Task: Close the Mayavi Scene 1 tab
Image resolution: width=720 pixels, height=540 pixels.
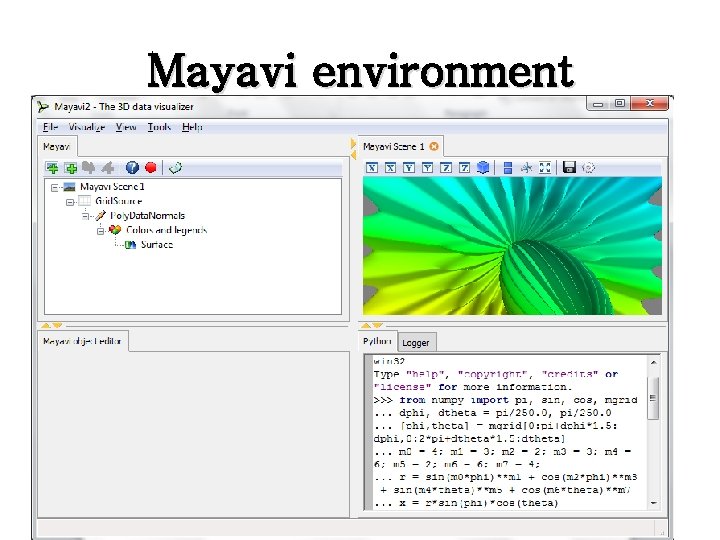Action: click(x=433, y=146)
